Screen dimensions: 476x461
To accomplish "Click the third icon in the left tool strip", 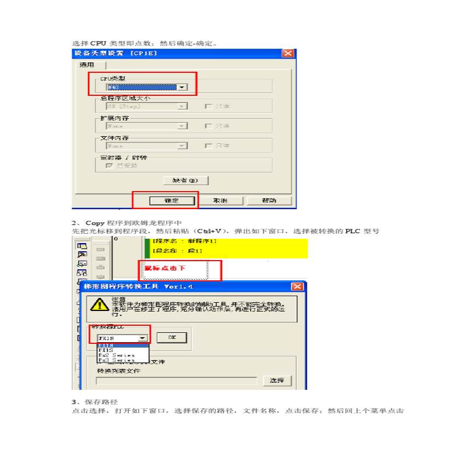I will click(x=82, y=263).
